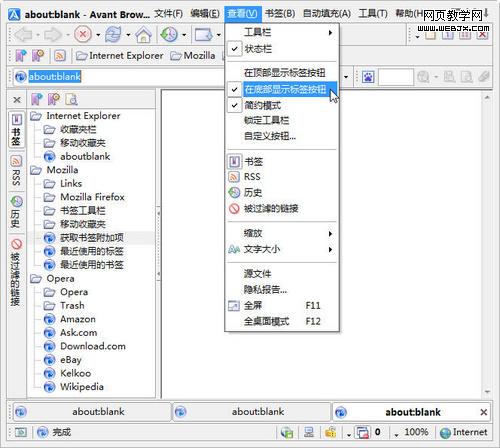The width and height of the screenshot is (500, 448).
Task: Select 全桌面模式 F12 menu entry
Action: pyautogui.click(x=282, y=321)
